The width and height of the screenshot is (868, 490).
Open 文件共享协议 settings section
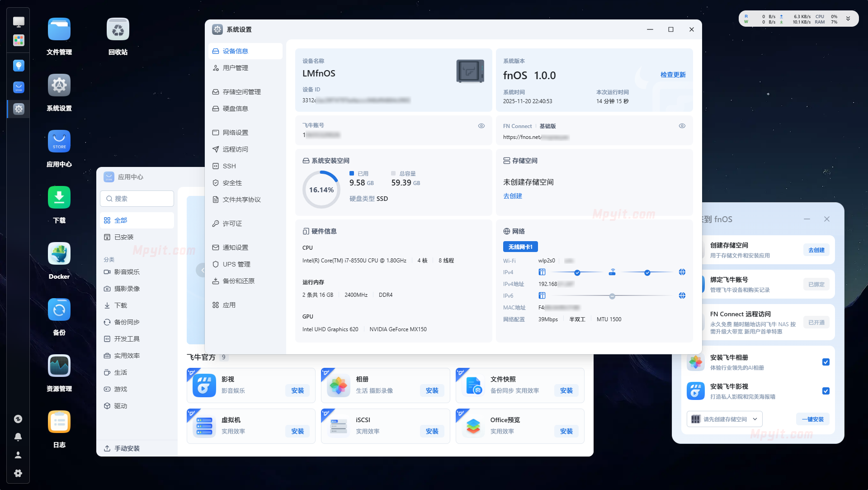(245, 200)
